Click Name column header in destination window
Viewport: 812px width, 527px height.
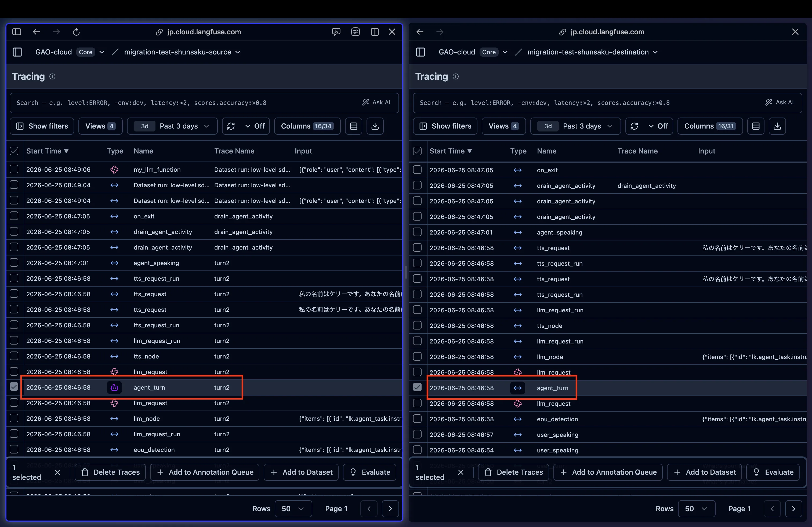click(546, 151)
